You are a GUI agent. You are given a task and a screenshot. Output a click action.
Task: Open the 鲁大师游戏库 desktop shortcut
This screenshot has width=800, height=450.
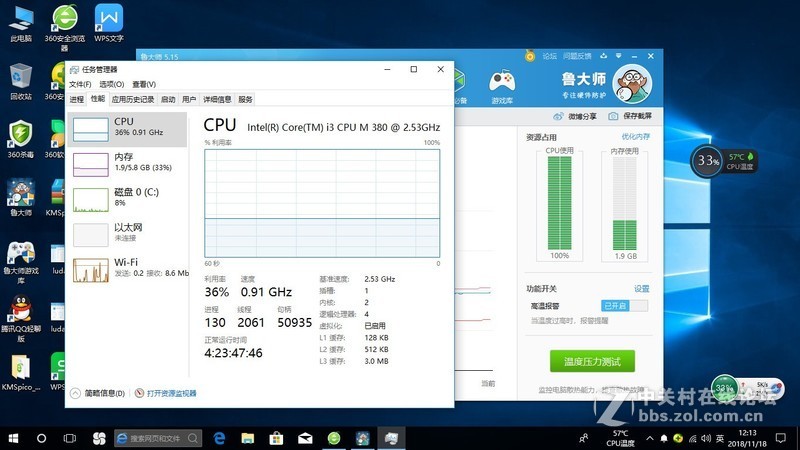click(21, 262)
